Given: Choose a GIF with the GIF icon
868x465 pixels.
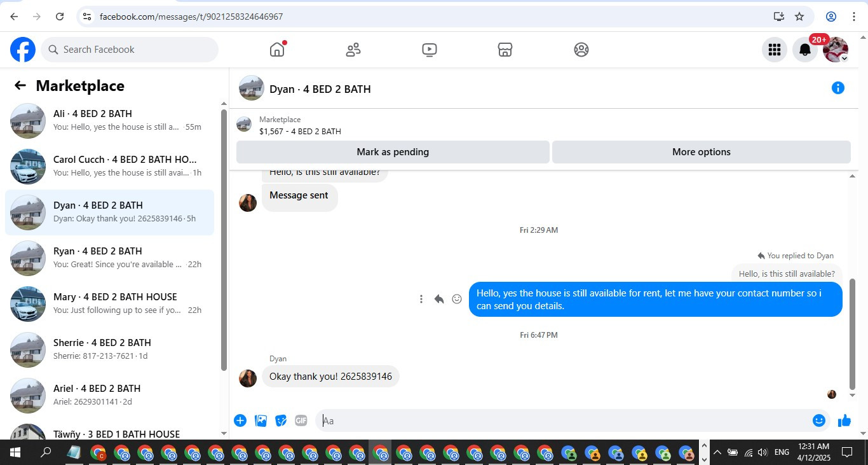Looking at the screenshot, I should tap(301, 420).
